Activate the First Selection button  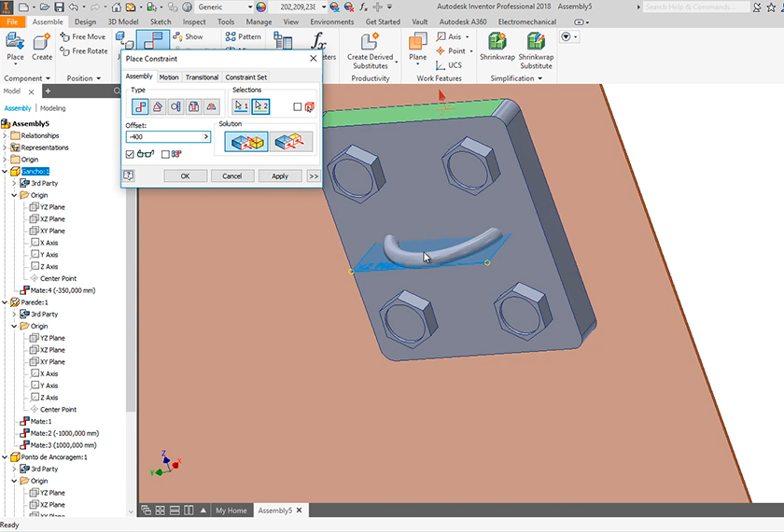[x=242, y=106]
